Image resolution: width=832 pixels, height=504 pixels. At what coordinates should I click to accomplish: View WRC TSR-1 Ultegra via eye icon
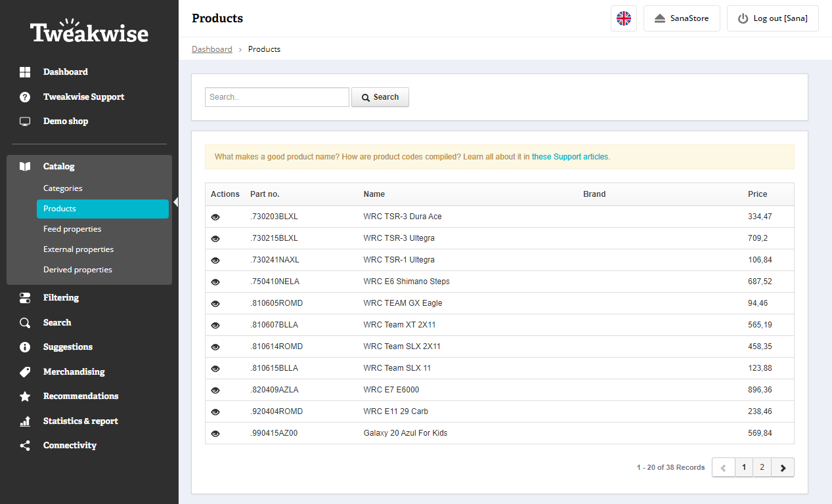point(215,260)
